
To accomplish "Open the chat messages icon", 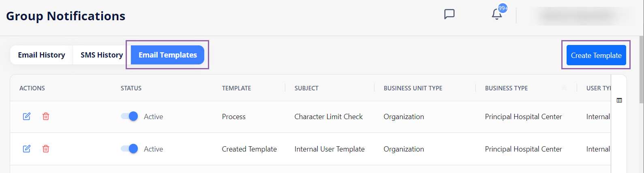I will pos(449,14).
